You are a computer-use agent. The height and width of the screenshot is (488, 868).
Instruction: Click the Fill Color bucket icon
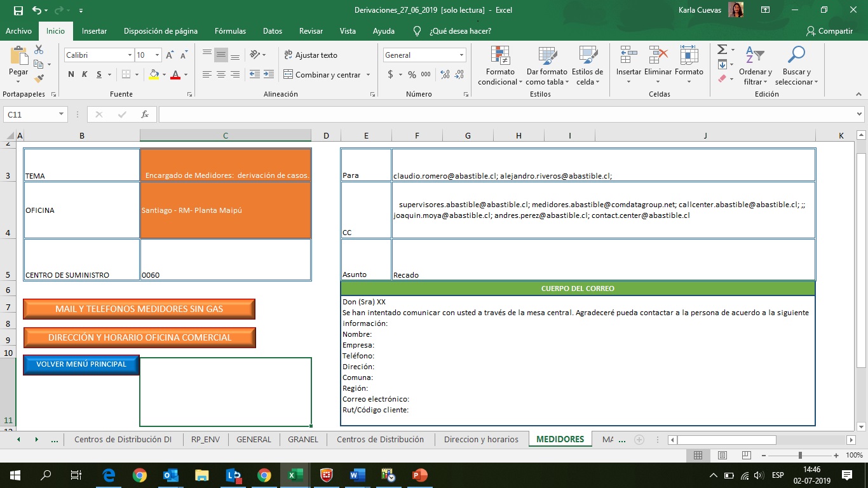pyautogui.click(x=154, y=74)
